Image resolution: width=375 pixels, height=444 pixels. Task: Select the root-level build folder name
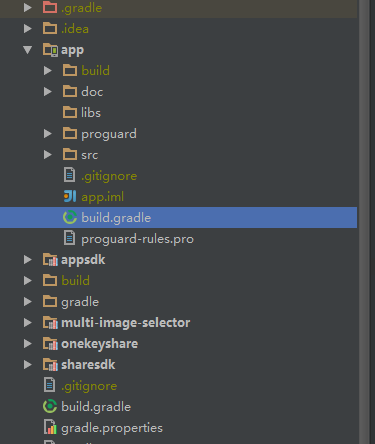75,281
